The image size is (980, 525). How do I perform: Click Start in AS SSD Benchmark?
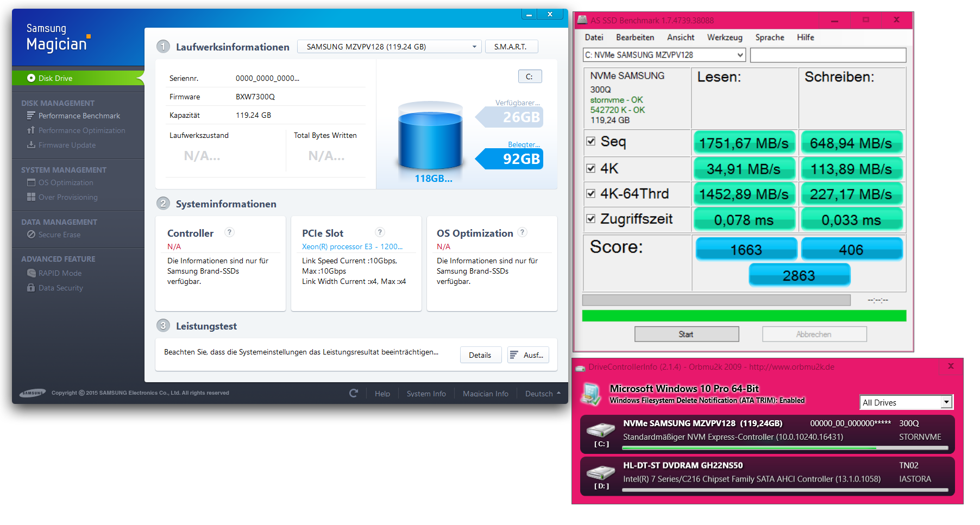pyautogui.click(x=687, y=334)
